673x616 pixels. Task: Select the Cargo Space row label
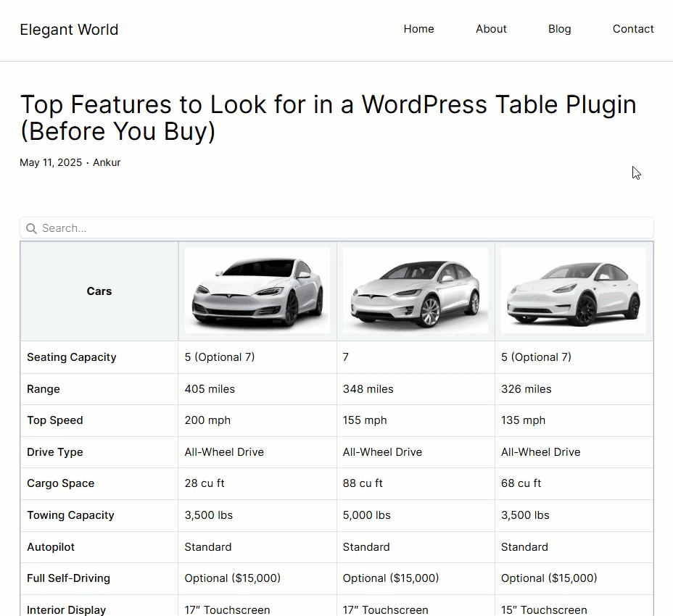pos(60,483)
